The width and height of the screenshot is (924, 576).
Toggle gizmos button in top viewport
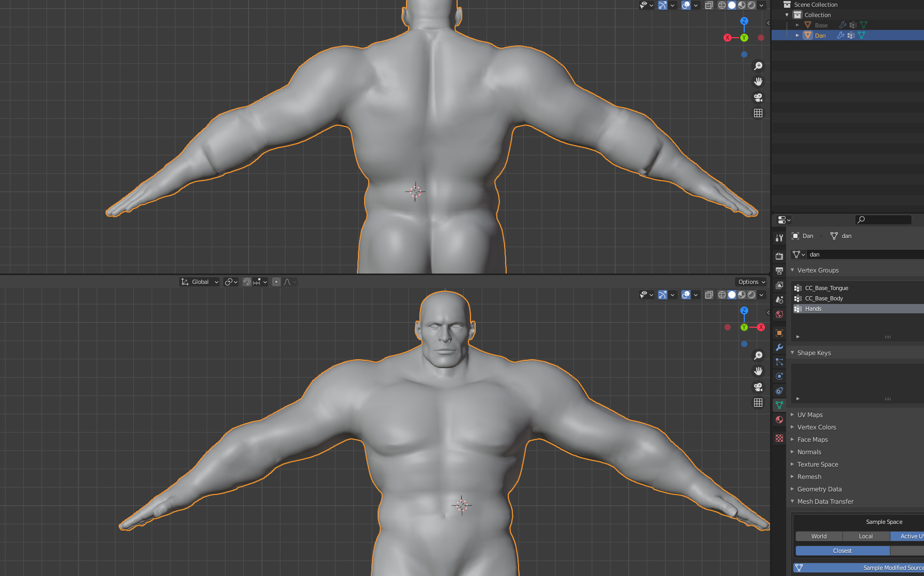click(x=663, y=5)
